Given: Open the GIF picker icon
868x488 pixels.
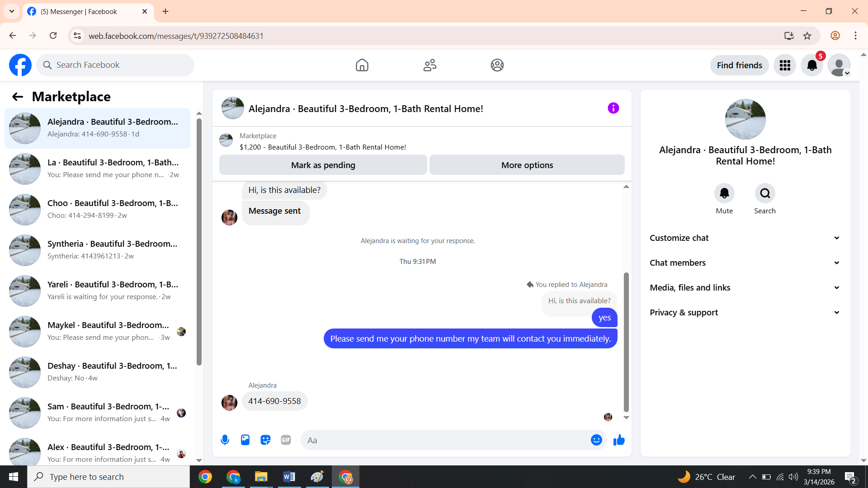Looking at the screenshot, I should tap(286, 440).
